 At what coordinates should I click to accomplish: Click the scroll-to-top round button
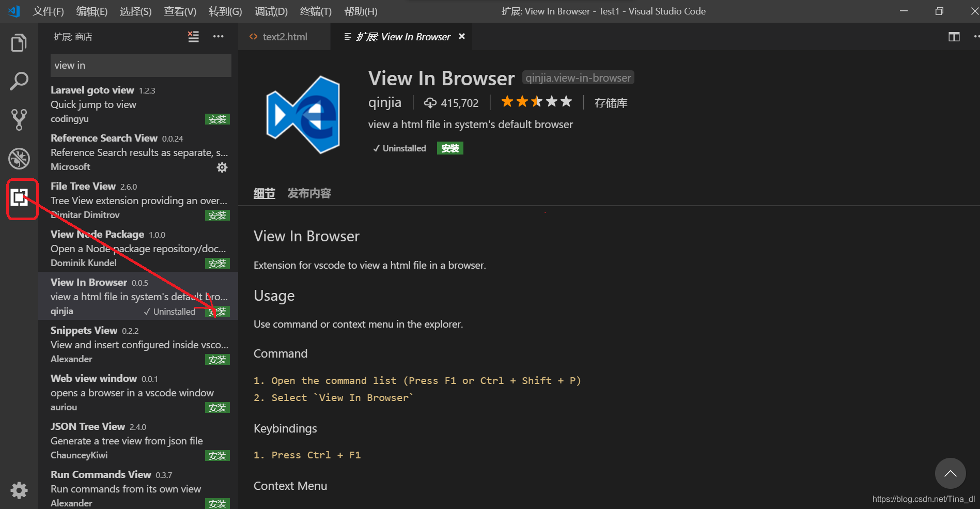coord(950,473)
